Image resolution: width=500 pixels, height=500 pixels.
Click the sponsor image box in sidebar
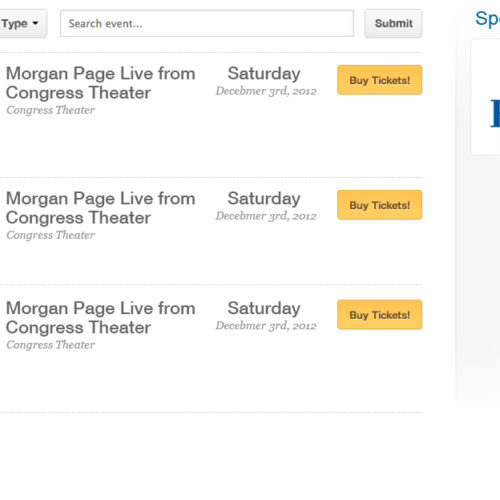(485, 97)
